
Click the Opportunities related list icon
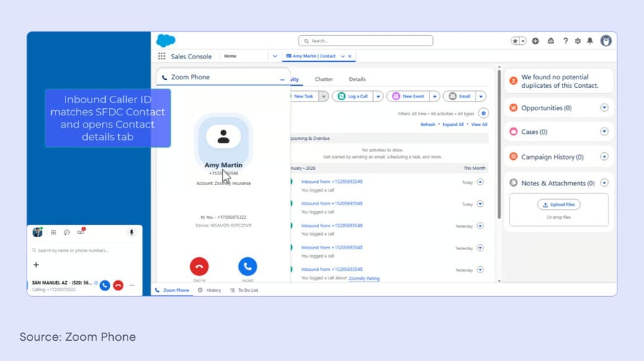click(514, 107)
